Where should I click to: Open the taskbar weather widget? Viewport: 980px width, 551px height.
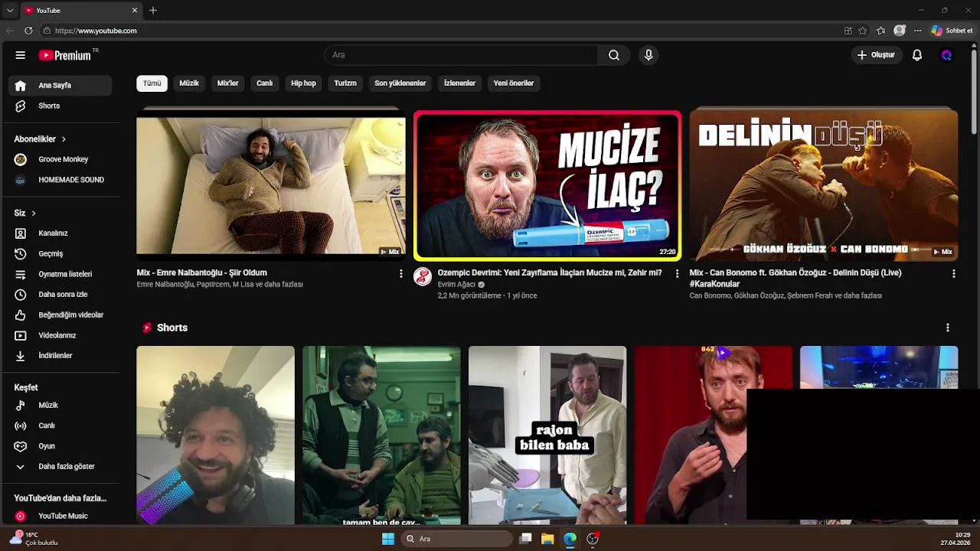[34, 539]
